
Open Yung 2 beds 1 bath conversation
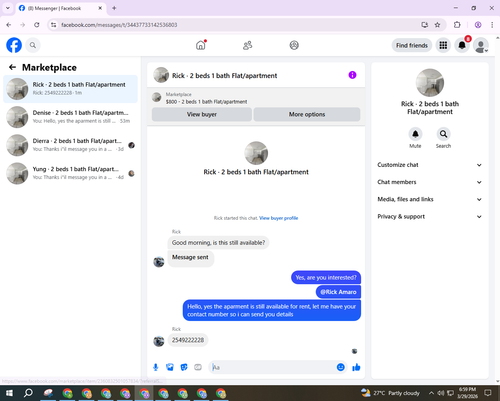tap(70, 173)
